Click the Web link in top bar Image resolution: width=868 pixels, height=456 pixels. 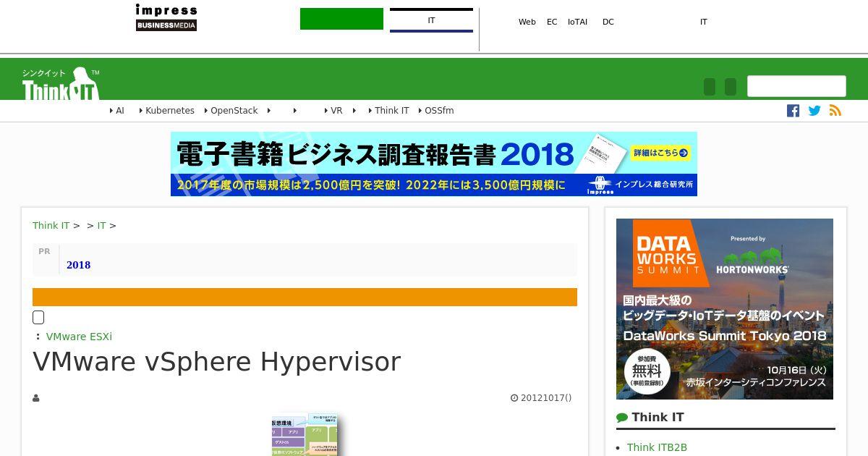527,22
